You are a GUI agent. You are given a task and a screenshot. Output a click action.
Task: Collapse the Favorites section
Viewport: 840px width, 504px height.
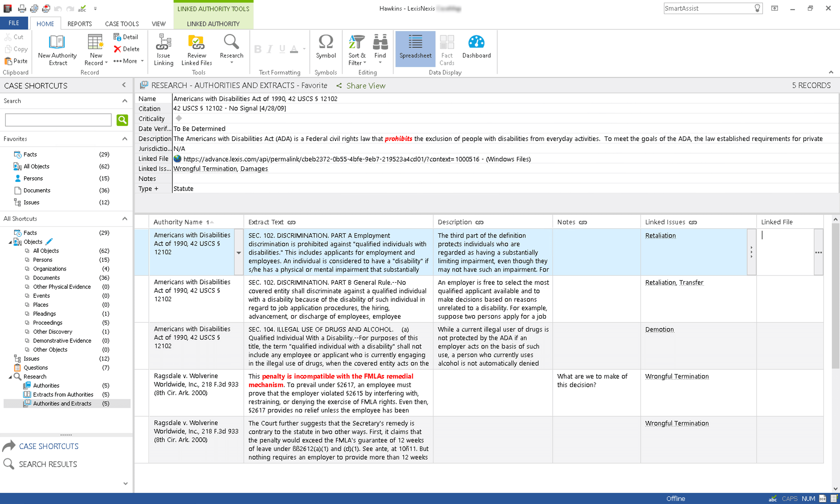coord(125,139)
